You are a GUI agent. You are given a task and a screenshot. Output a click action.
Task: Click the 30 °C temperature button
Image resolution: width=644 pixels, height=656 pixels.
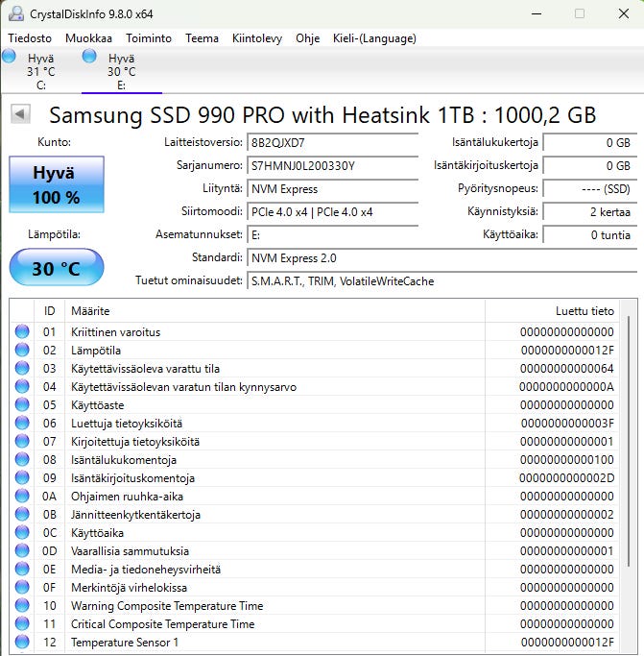pos(57,268)
